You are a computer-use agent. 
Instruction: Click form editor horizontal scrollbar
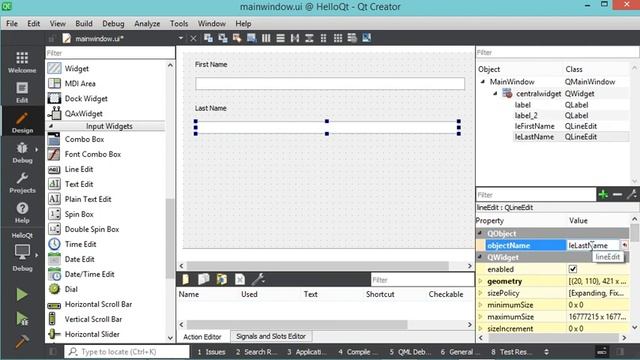coord(318,266)
